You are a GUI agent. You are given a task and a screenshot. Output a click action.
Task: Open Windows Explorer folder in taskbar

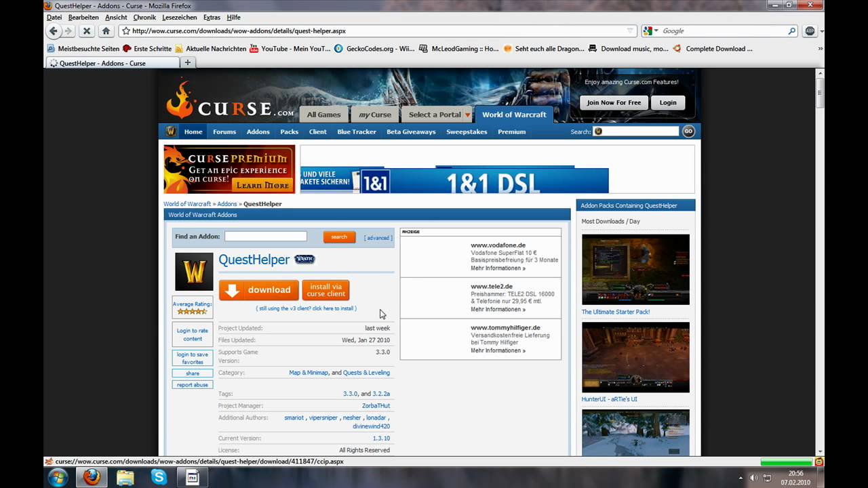(x=125, y=477)
